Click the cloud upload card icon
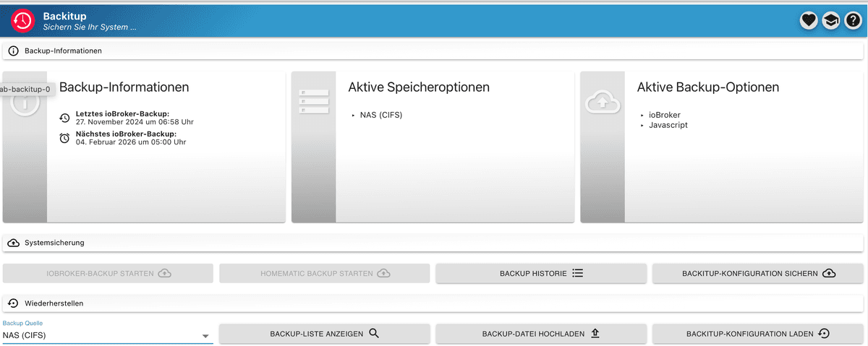This screenshot has width=868, height=346. (603, 103)
